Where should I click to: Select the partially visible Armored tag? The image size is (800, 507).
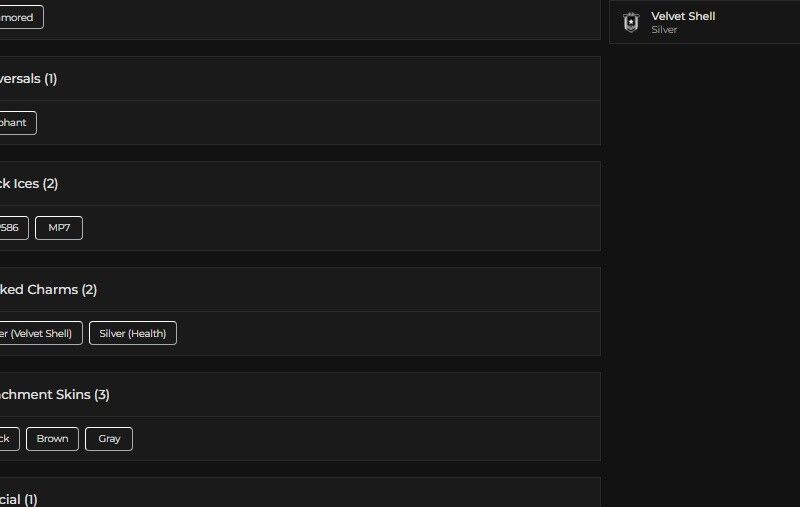tap(18, 17)
